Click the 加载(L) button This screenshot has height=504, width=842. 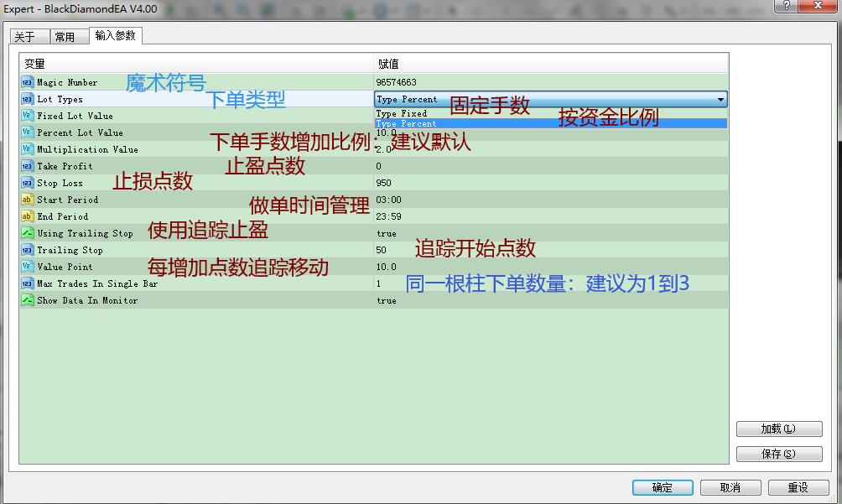[x=778, y=429]
